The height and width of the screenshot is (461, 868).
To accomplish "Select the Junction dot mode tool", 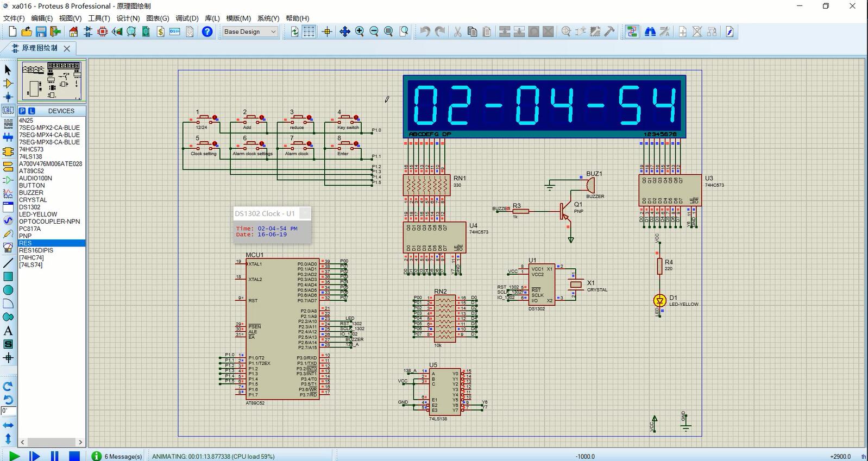I will (x=8, y=97).
